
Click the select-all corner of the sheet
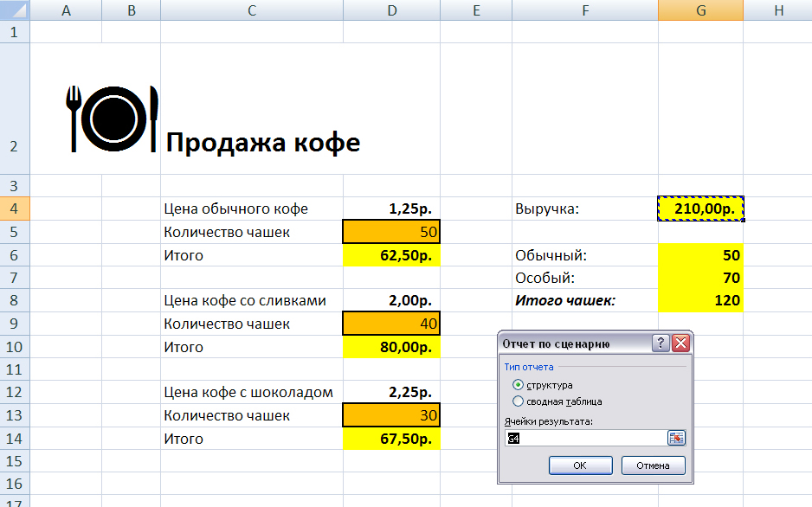(x=15, y=10)
